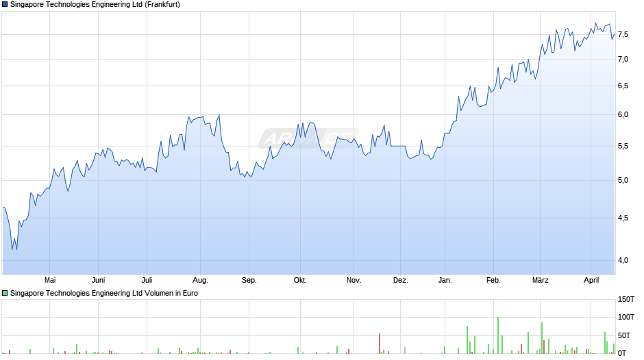644x360 pixels.
Task: Click the blue legend square for the price chart
Action: [x=5, y=5]
